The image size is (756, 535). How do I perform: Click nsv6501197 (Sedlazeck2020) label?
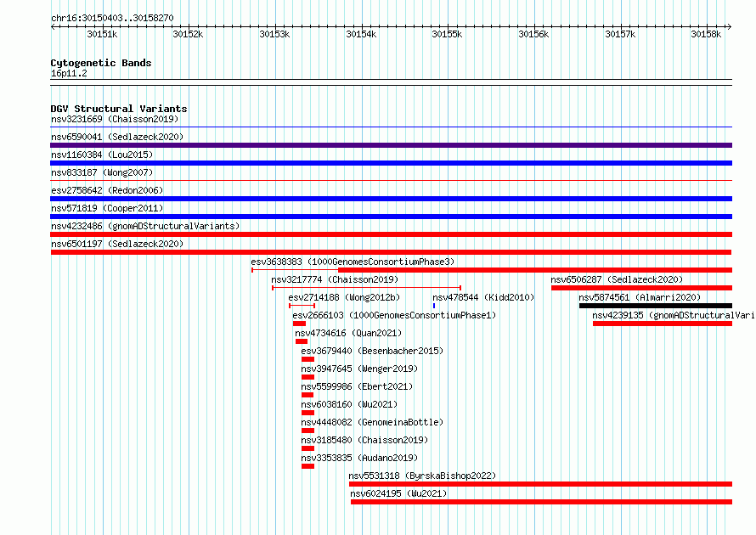pos(117,244)
